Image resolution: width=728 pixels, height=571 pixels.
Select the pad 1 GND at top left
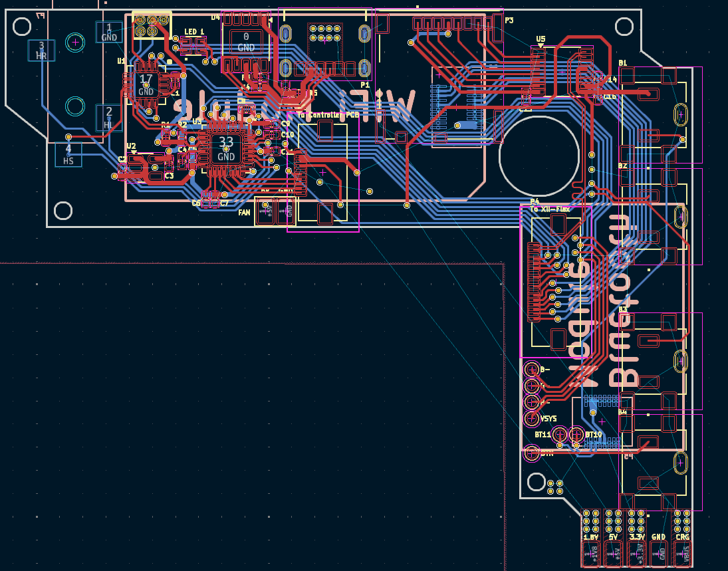(108, 32)
